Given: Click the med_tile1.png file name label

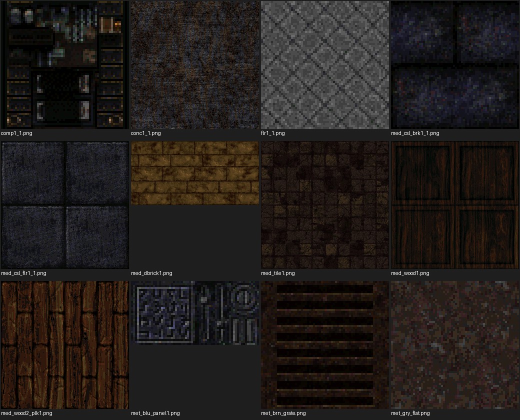Looking at the screenshot, I should (x=277, y=273).
